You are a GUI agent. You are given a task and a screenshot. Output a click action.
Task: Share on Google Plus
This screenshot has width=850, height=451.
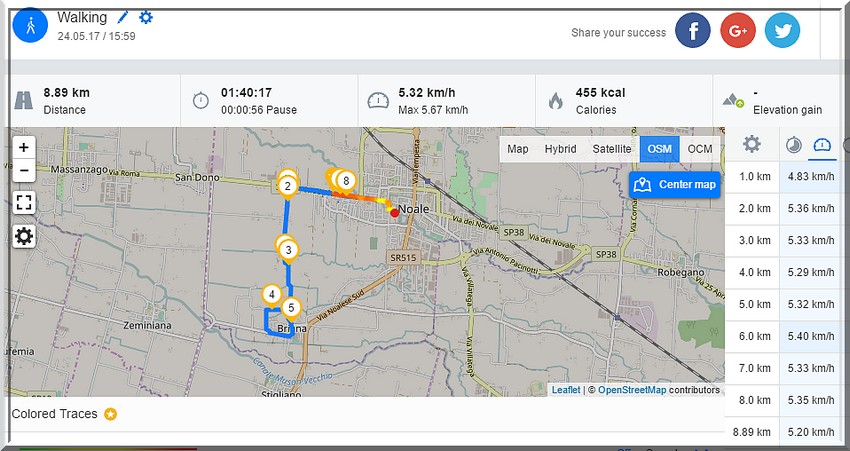pos(738,30)
